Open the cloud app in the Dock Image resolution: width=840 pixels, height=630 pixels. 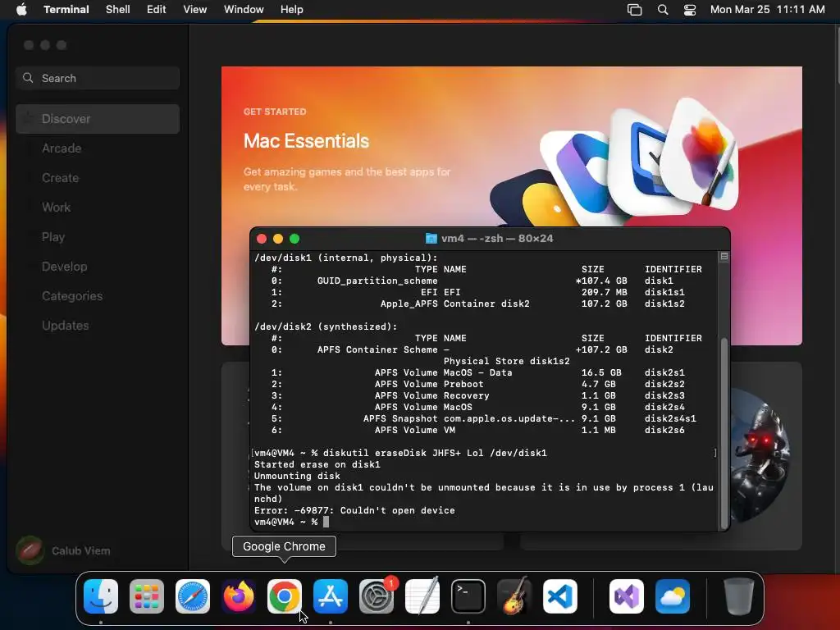(x=673, y=596)
